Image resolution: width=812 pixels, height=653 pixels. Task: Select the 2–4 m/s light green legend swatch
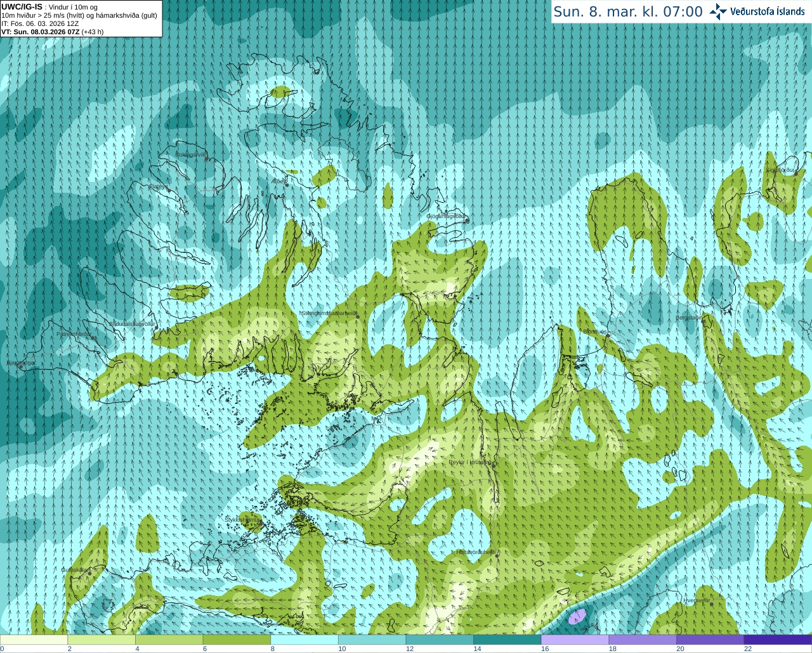[x=101, y=640]
